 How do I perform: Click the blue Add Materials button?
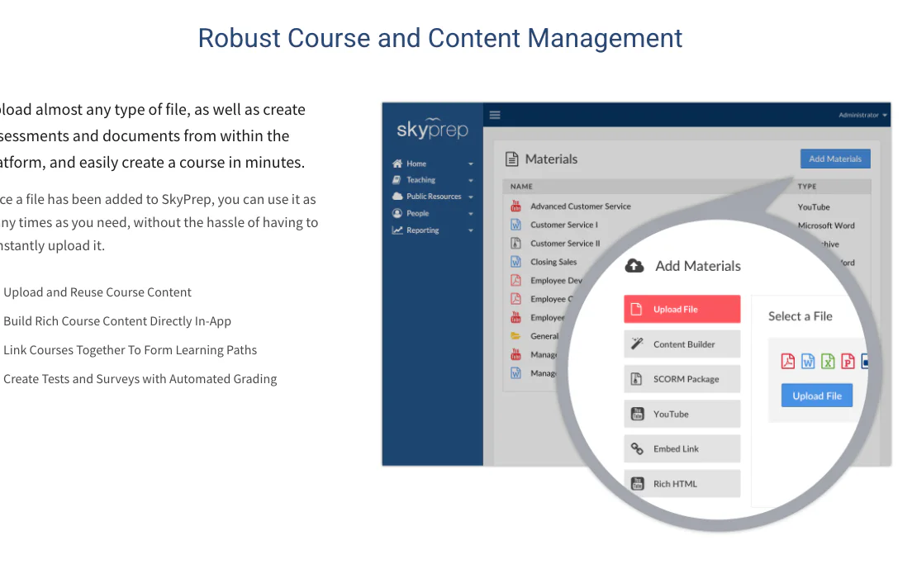(835, 159)
